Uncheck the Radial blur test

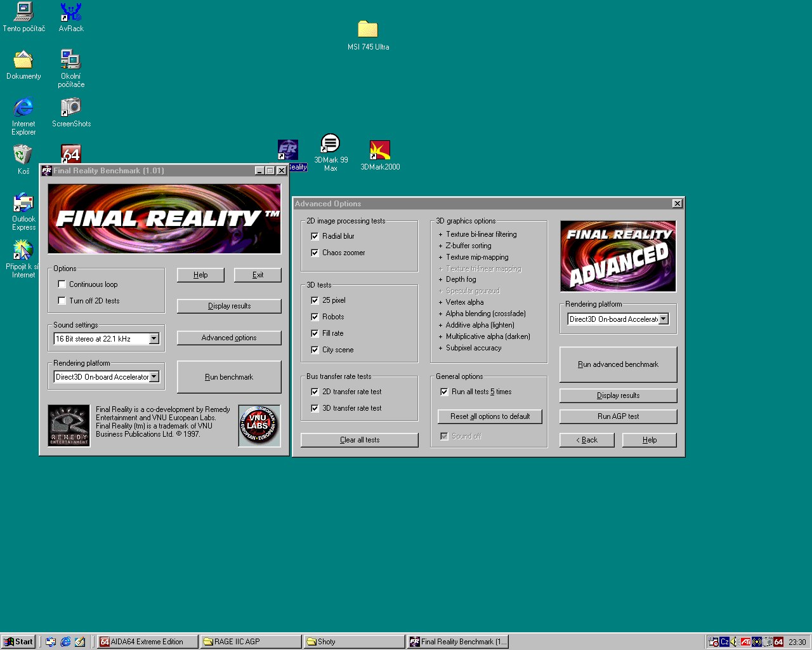click(x=315, y=236)
